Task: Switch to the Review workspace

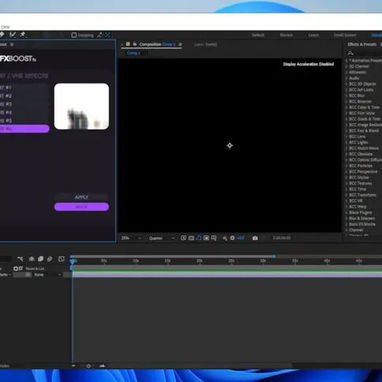Action: [x=286, y=35]
